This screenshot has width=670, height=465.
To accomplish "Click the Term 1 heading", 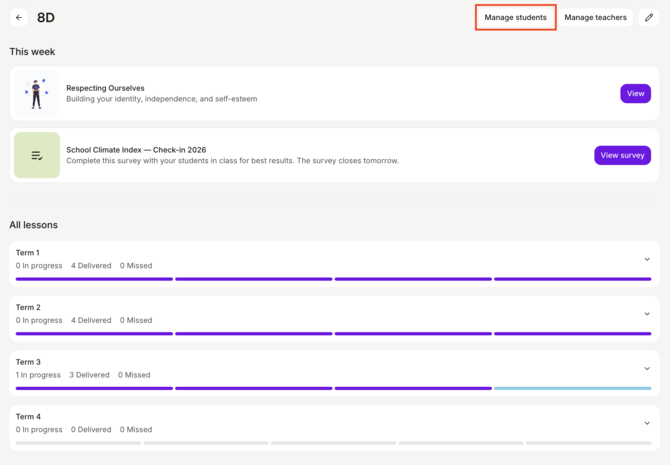I will [28, 253].
